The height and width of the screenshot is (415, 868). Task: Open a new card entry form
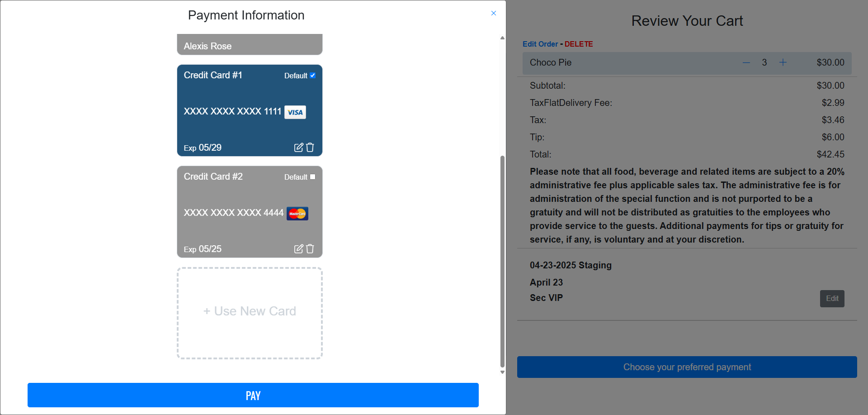click(x=250, y=311)
